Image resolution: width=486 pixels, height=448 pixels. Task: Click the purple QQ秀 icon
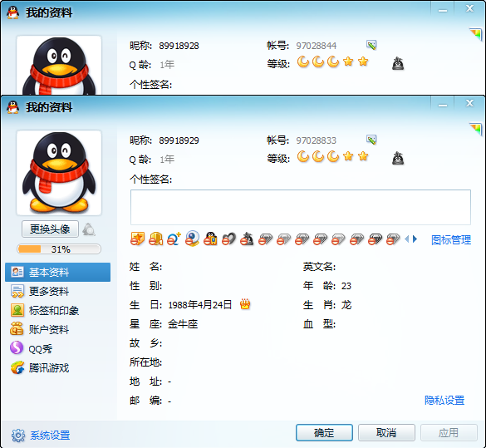[17, 348]
